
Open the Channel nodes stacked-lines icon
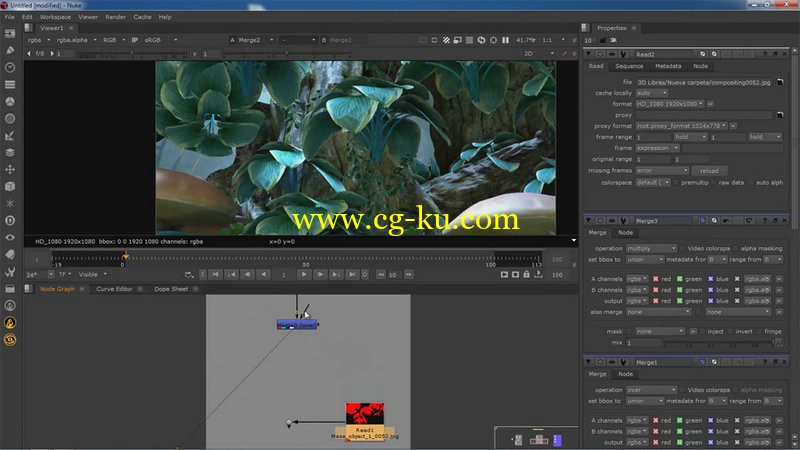(10, 84)
